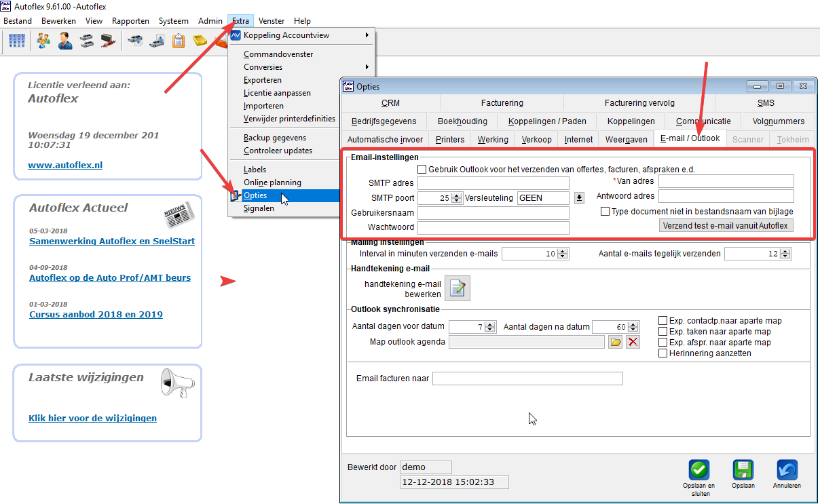
Task: Open the Printers tab
Action: coord(450,140)
